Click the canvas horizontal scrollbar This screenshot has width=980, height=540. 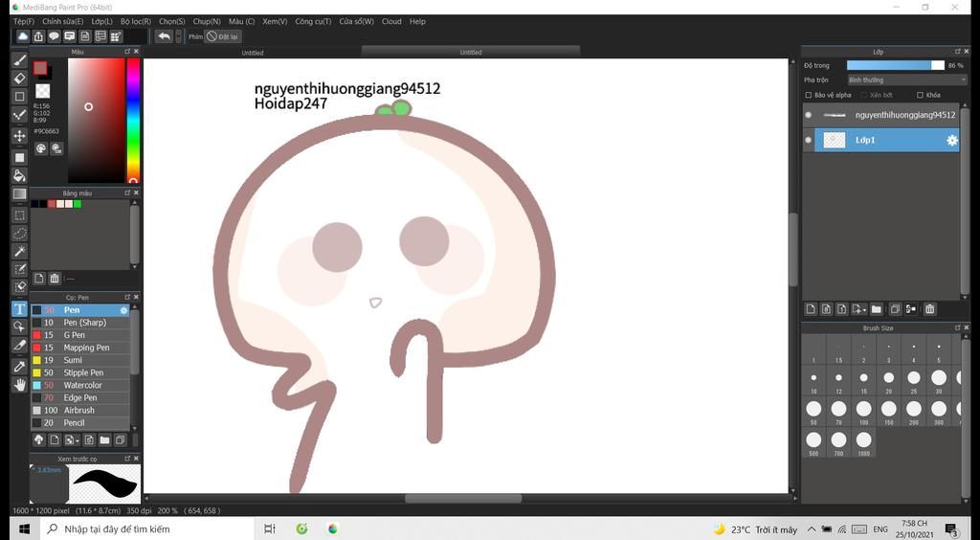coord(463,498)
